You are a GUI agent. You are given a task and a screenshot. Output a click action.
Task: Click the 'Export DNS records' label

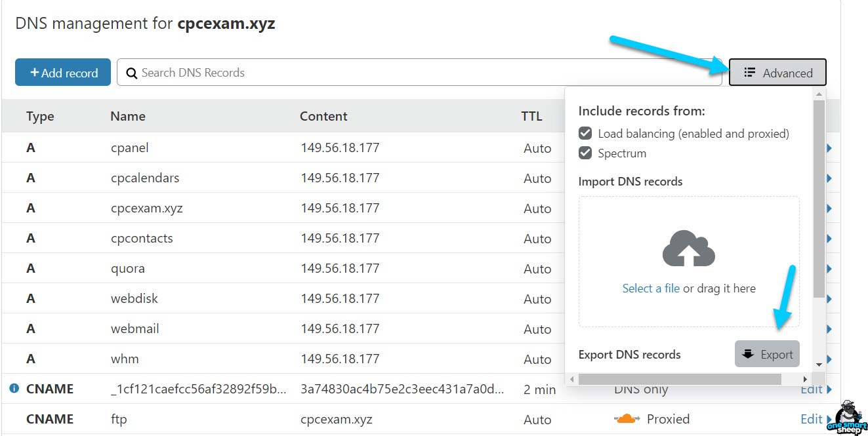pyautogui.click(x=630, y=355)
